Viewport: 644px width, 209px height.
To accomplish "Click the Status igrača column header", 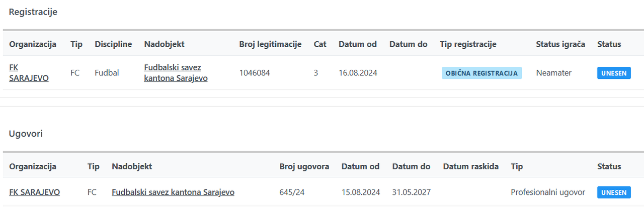I will [x=560, y=44].
